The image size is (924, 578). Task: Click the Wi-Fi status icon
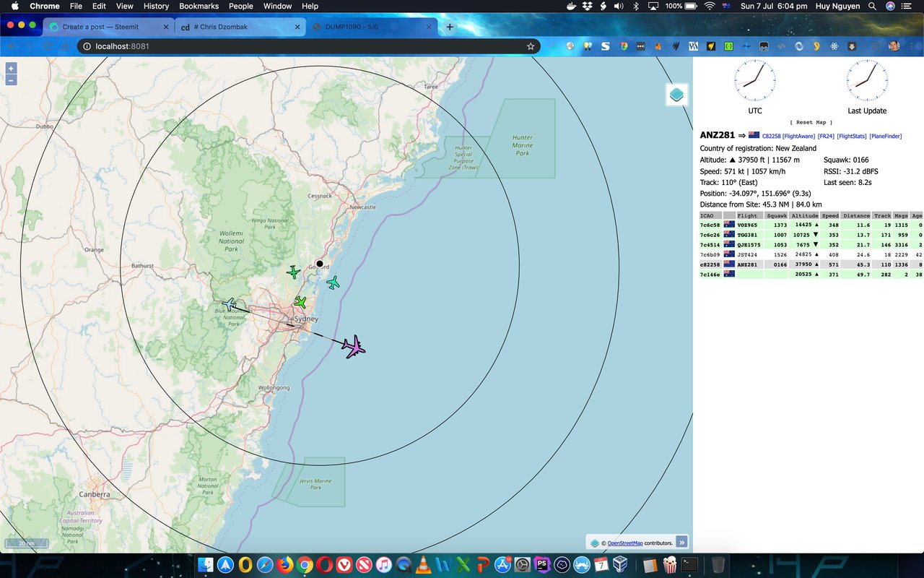[709, 6]
